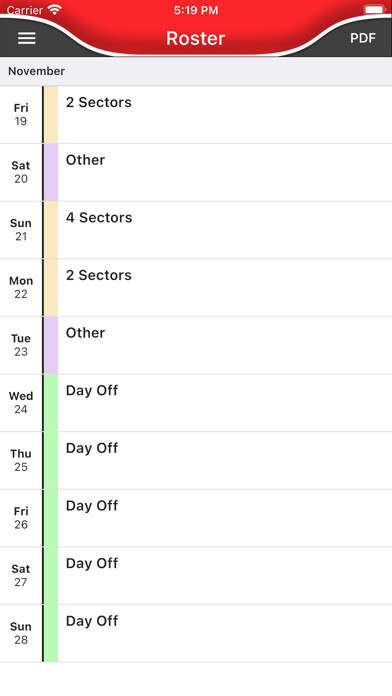The height and width of the screenshot is (696, 392).
Task: Select the Sun 21 4 Sectors row
Action: [x=196, y=230]
